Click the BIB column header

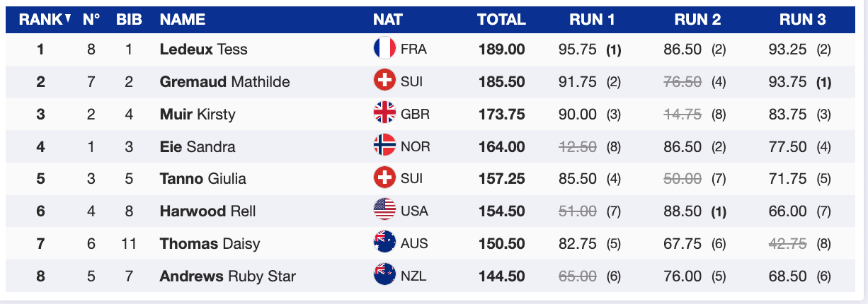tap(129, 20)
